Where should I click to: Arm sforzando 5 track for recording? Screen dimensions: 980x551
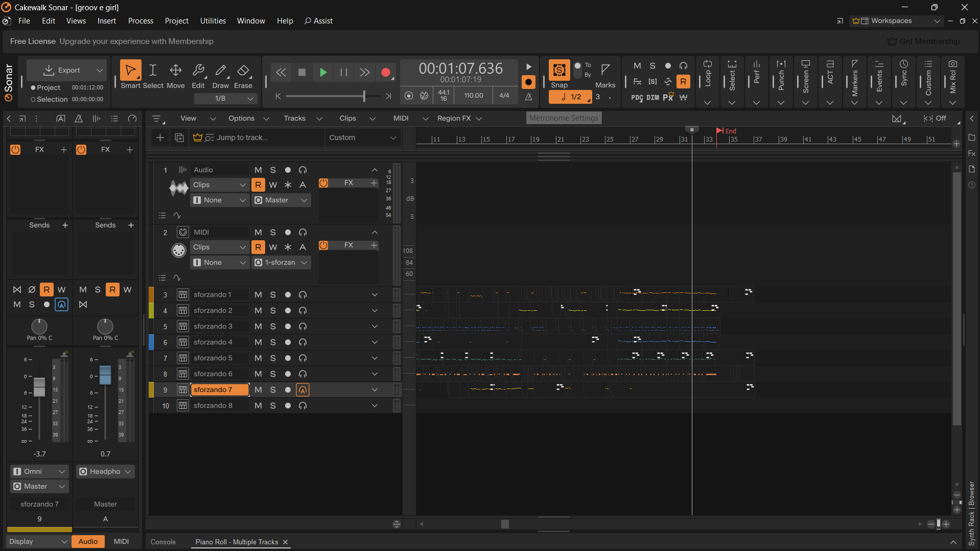point(288,358)
